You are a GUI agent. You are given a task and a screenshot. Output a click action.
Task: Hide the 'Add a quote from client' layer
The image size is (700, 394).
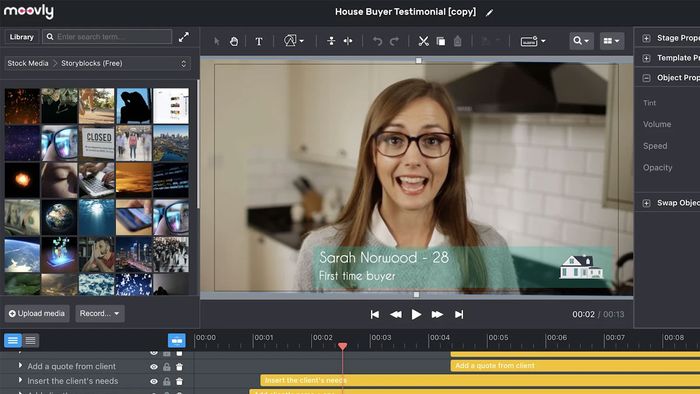154,367
